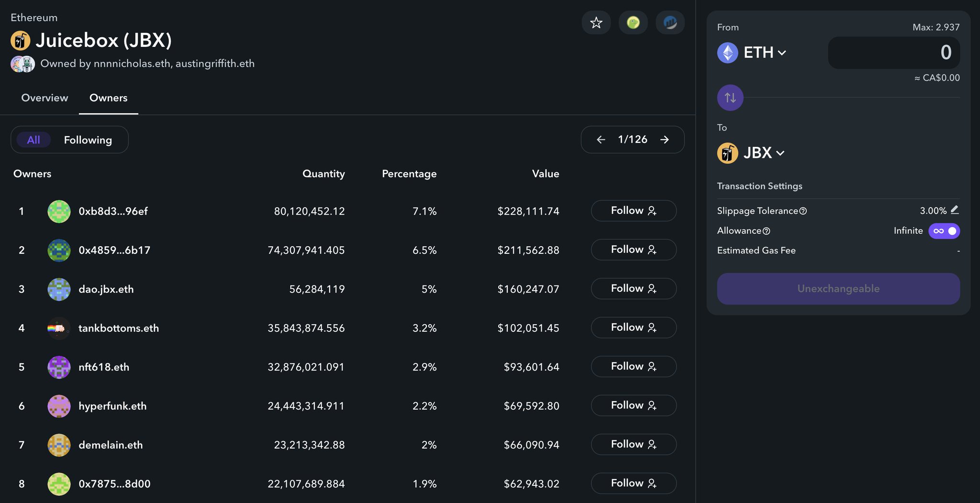Switch to the Overview tab
Viewport: 980px width, 503px height.
(45, 98)
